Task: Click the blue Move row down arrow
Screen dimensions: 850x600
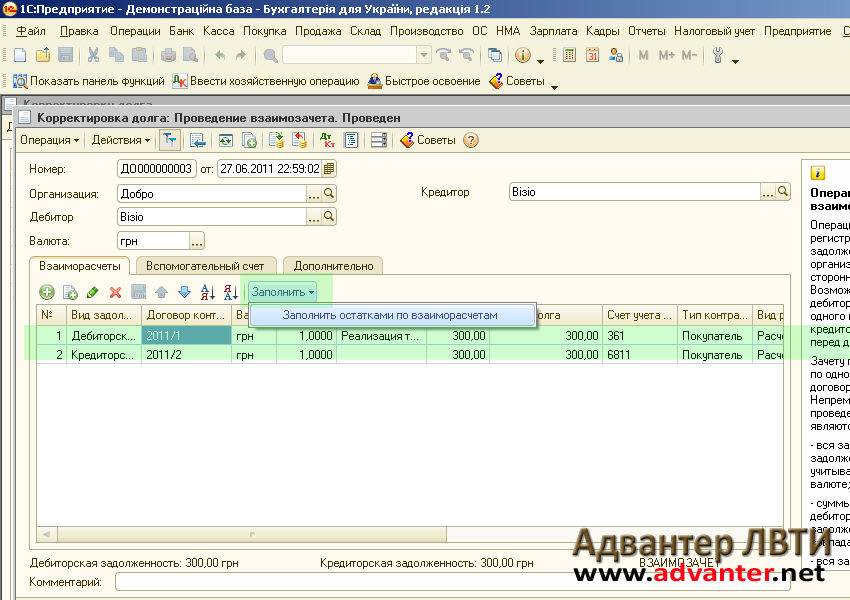Action: tap(184, 293)
